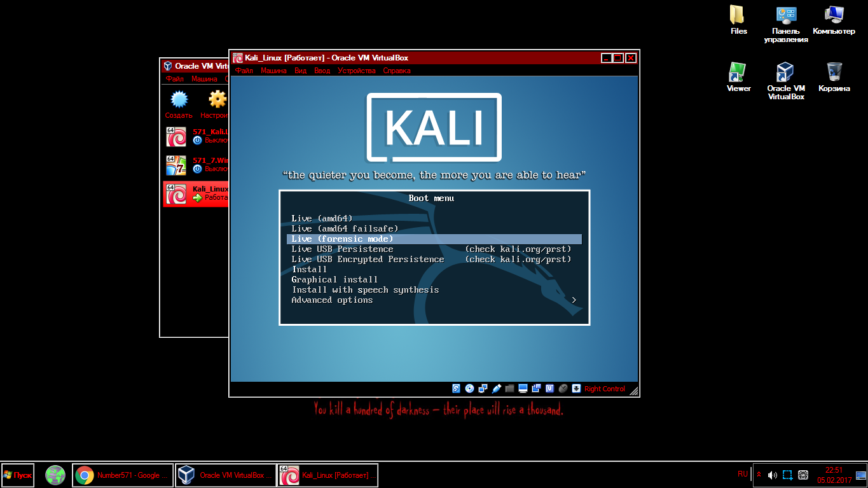Click the taskbar clock showing 22:51
The height and width of the screenshot is (488, 868).
[x=834, y=475]
